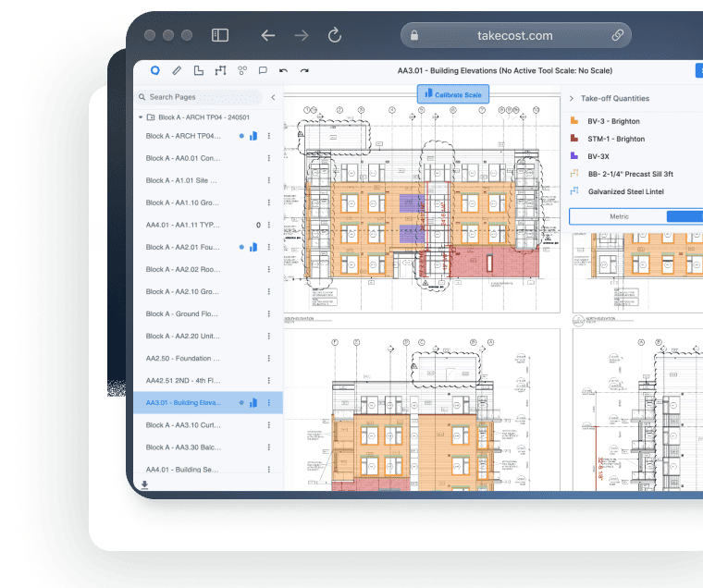The height and width of the screenshot is (588, 703).
Task: Collapse the pages sidebar with chevron
Action: tap(273, 97)
